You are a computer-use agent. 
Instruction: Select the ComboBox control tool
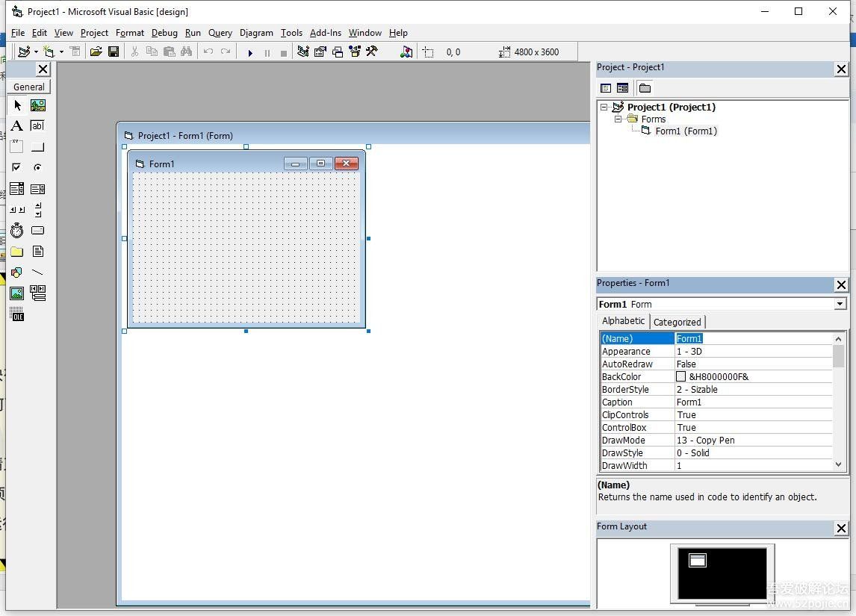point(17,189)
